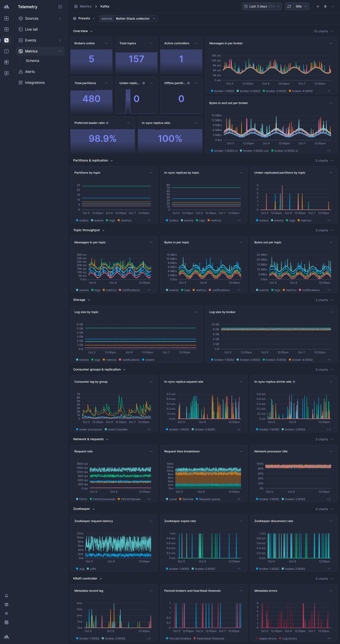
Task: Go to Live tail page
Action: pos(40,29)
